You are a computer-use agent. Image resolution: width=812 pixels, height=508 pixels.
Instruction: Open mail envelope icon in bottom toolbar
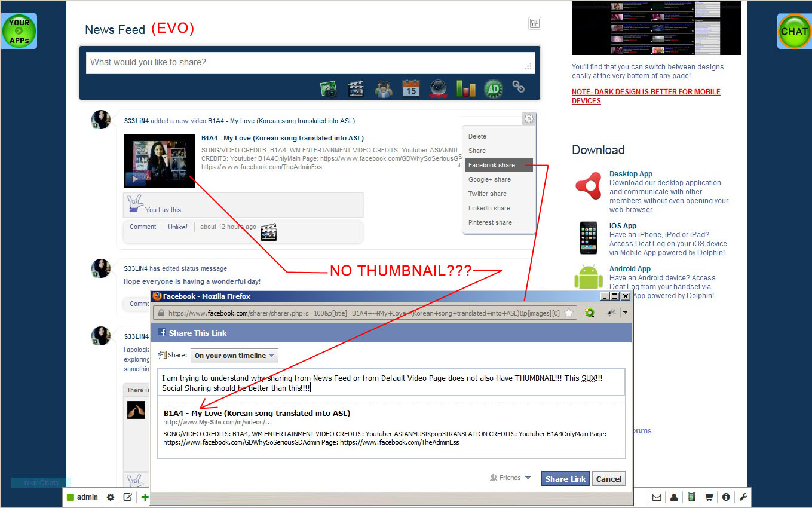pyautogui.click(x=657, y=497)
